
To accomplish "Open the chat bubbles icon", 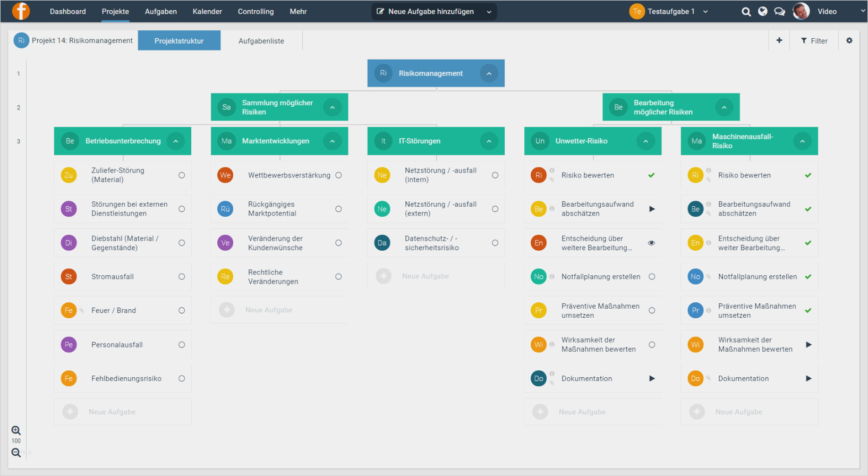I will click(779, 12).
